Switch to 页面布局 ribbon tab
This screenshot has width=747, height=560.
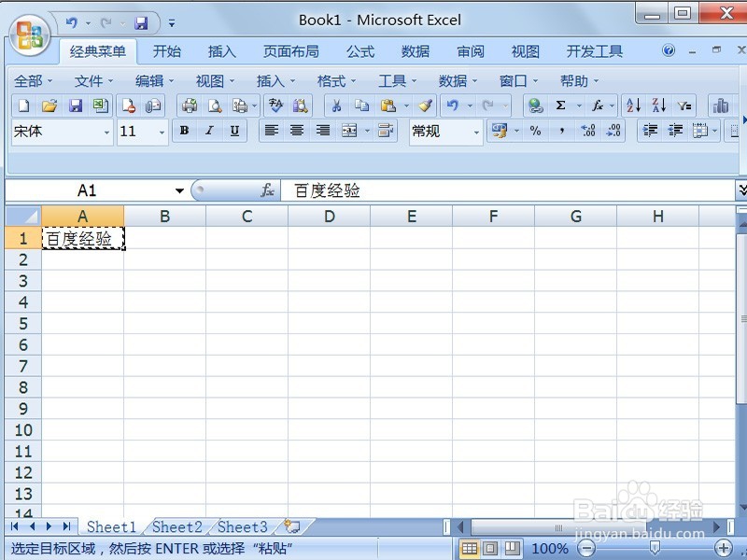point(291,51)
